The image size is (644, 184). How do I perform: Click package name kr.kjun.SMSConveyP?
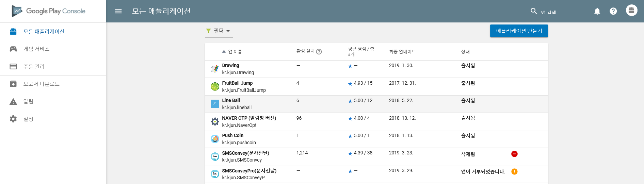tap(243, 178)
